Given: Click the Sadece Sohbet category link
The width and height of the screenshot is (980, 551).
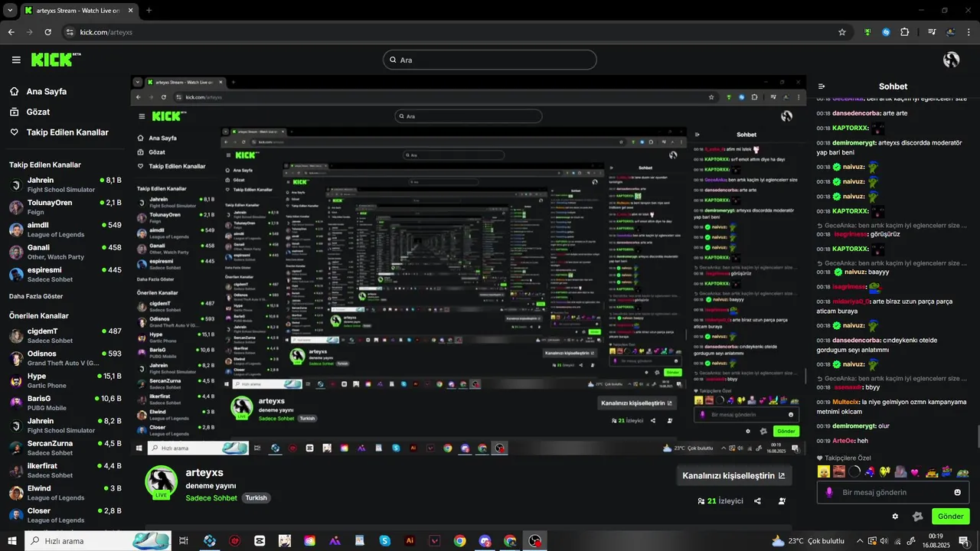Looking at the screenshot, I should (211, 498).
